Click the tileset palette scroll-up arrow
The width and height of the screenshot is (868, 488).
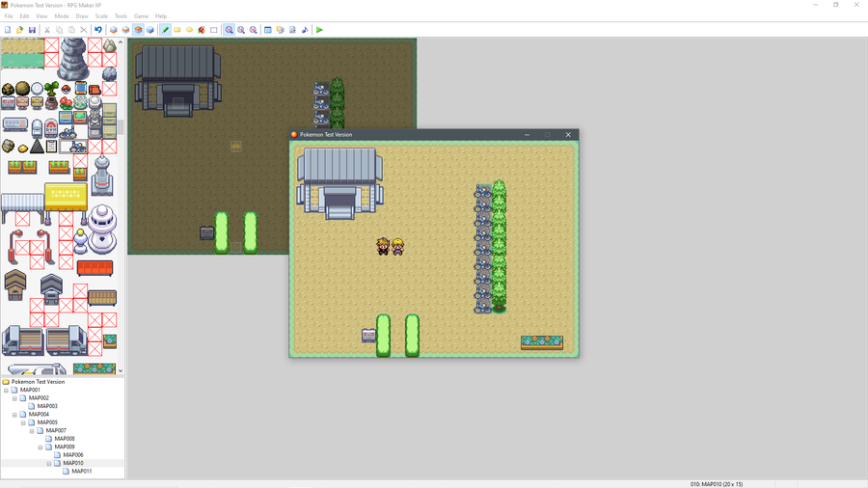pyautogui.click(x=121, y=42)
